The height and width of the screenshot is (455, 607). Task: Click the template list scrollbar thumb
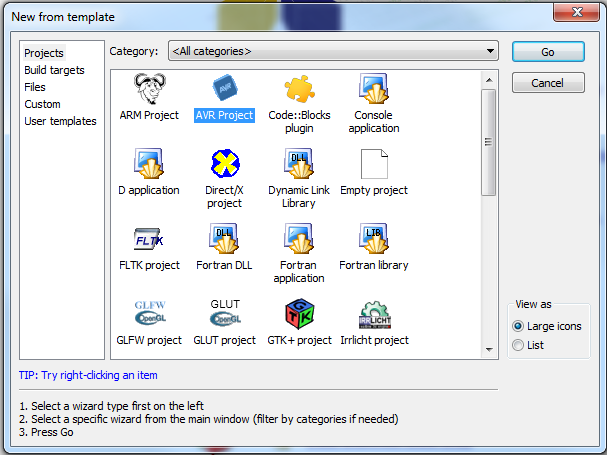pos(489,142)
